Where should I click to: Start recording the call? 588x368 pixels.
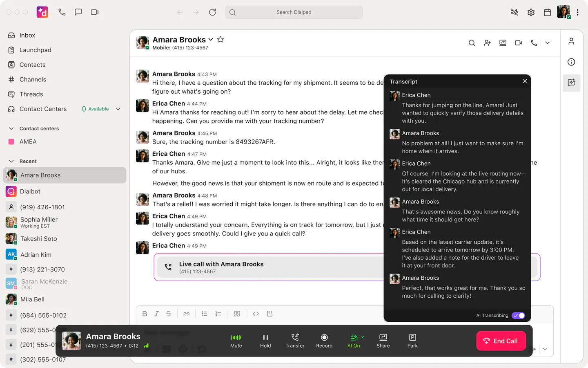(x=324, y=341)
